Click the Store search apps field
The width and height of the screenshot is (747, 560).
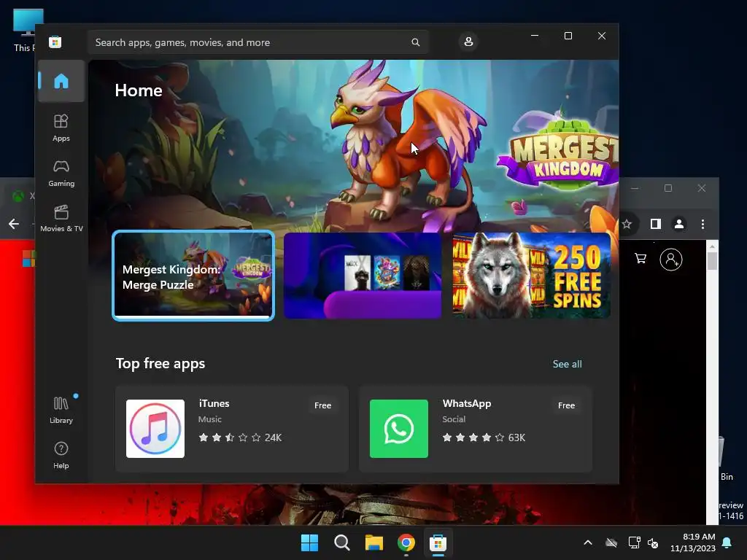(x=258, y=42)
